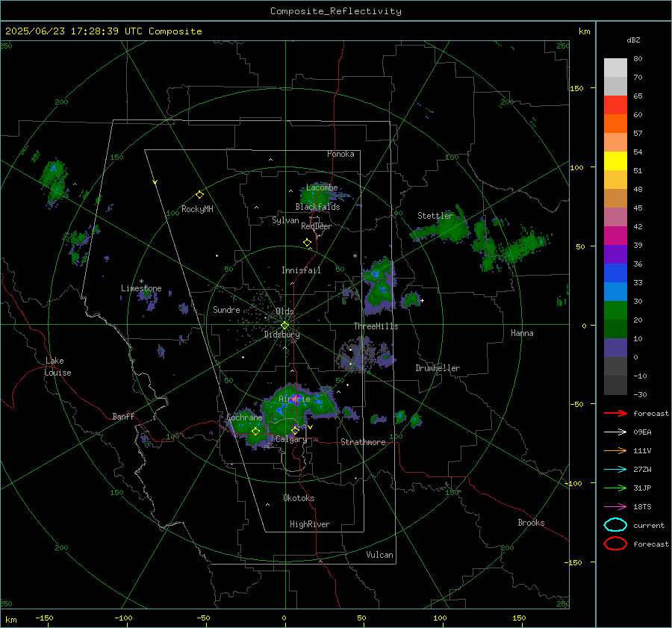Click the Sundre label
672x628 pixels.
coord(226,309)
